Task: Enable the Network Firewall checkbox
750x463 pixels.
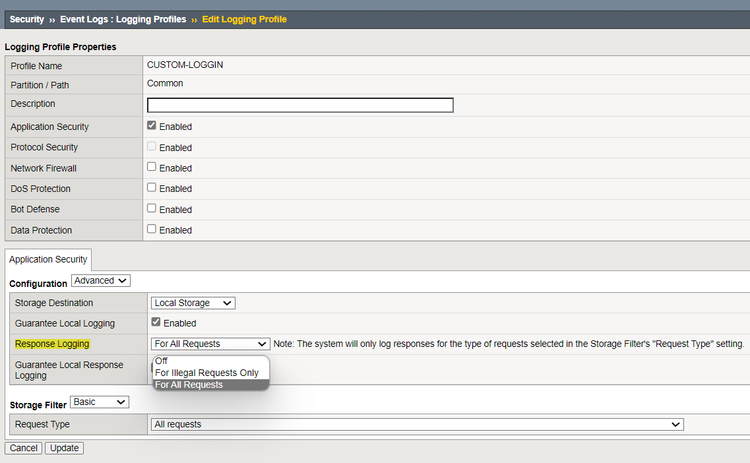Action: [x=151, y=168]
